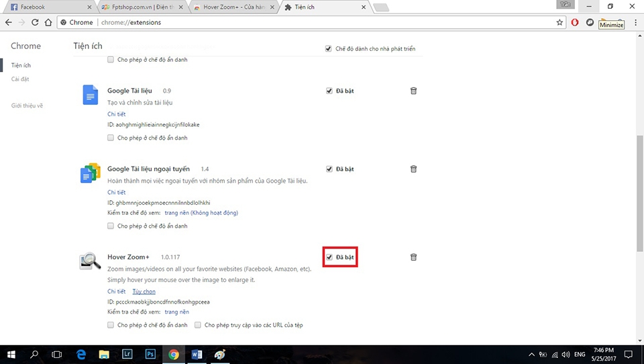Open the Chrome three-dot menu
Image resolution: width=644 pixels, height=364 pixels.
(x=635, y=22)
